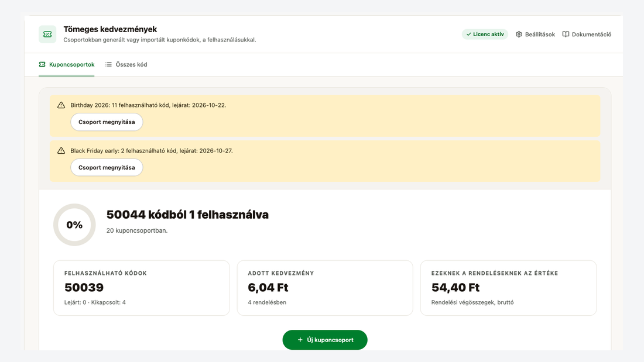
Task: Click the Birthday 2026 alert message text
Action: pos(148,105)
